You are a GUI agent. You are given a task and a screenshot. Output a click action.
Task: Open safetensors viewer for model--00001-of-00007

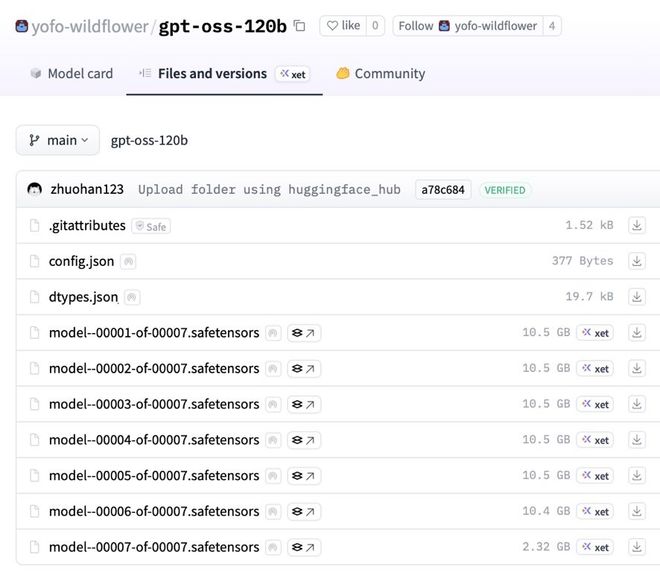304,333
